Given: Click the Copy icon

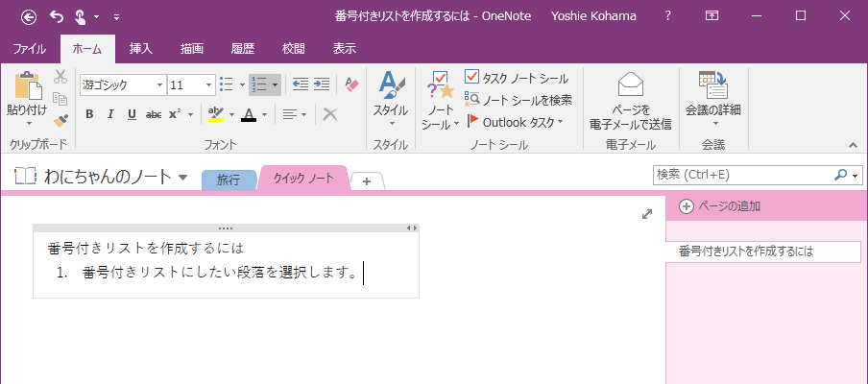Looking at the screenshot, I should [x=60, y=99].
